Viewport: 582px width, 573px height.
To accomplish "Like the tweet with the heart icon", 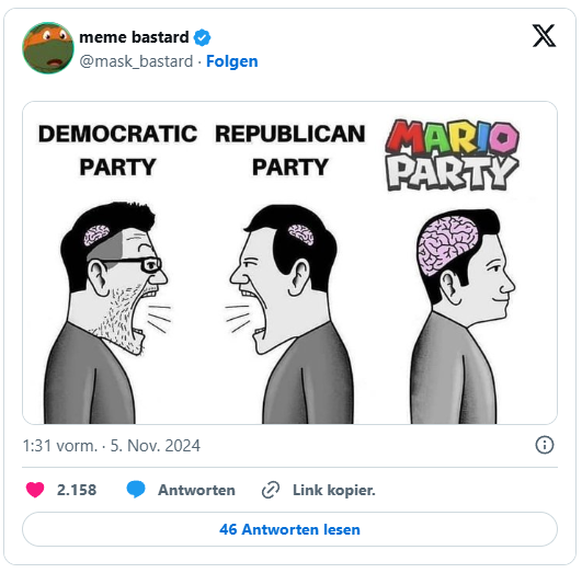I will point(35,489).
